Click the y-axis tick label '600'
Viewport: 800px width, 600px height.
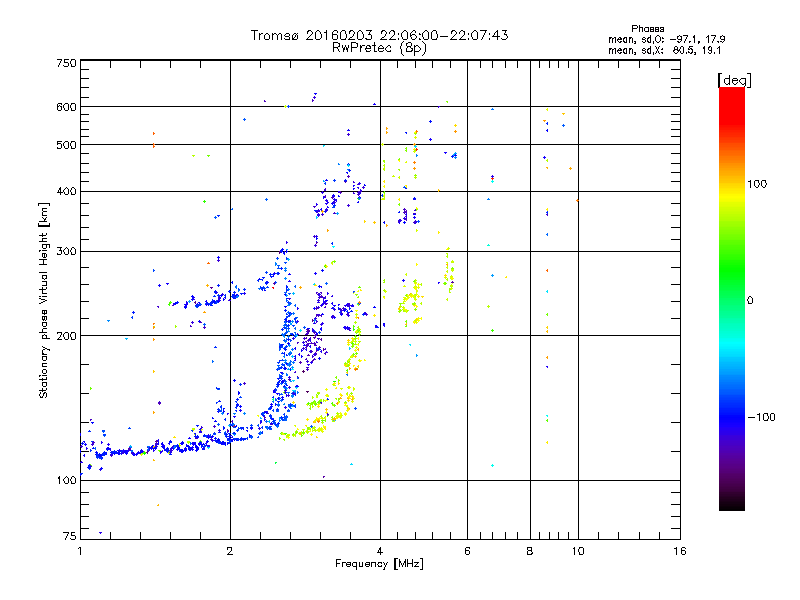tap(67, 107)
